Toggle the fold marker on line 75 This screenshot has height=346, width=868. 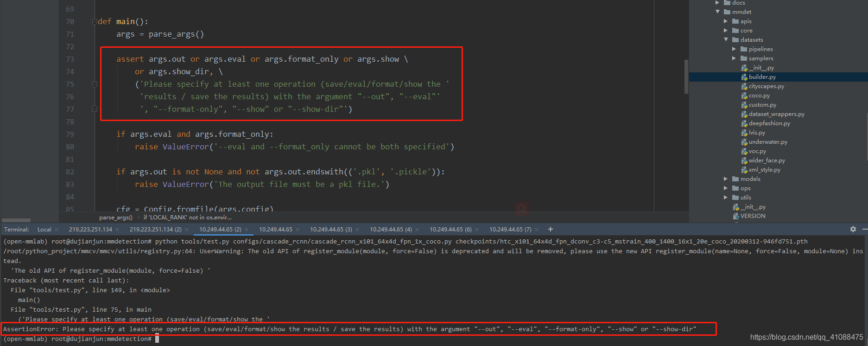tap(95, 84)
